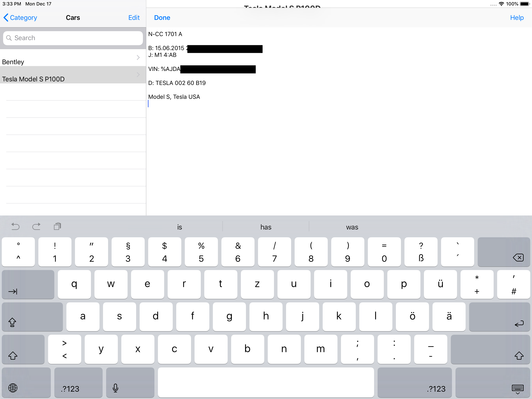The height and width of the screenshot is (399, 532).
Task: Tap the Wi-Fi status icon
Action: (501, 4)
